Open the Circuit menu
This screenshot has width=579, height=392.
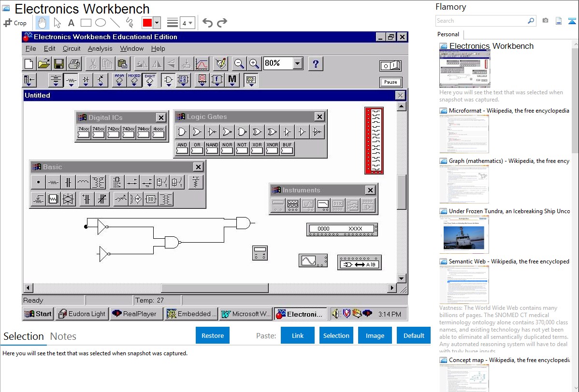point(72,48)
